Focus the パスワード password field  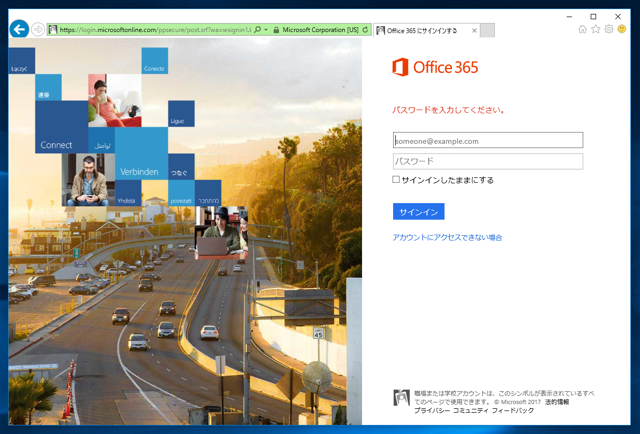(x=488, y=161)
